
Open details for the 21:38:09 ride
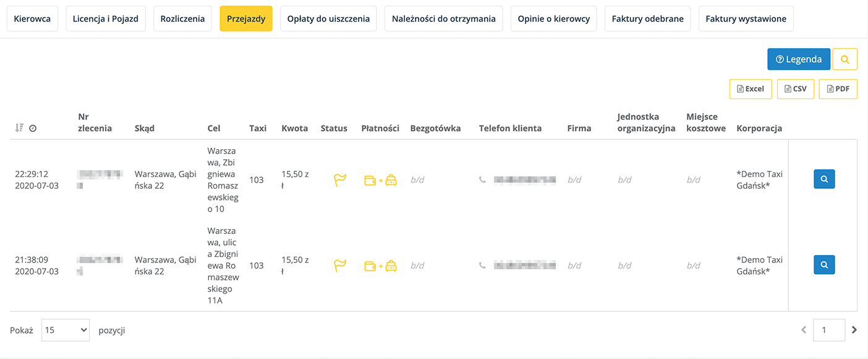coord(823,265)
